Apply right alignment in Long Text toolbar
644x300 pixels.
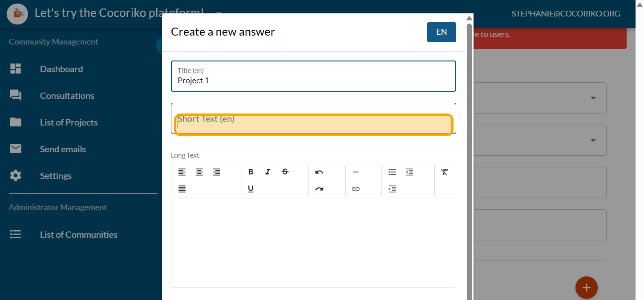[216, 172]
